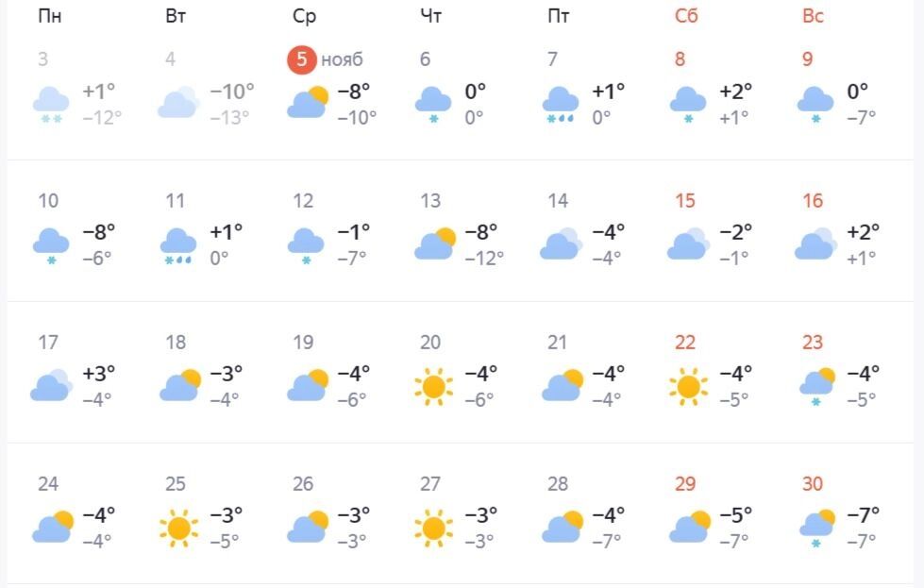The width and height of the screenshot is (924, 588).
Task: Click the snowfall icon on November 3
Action: (x=52, y=99)
